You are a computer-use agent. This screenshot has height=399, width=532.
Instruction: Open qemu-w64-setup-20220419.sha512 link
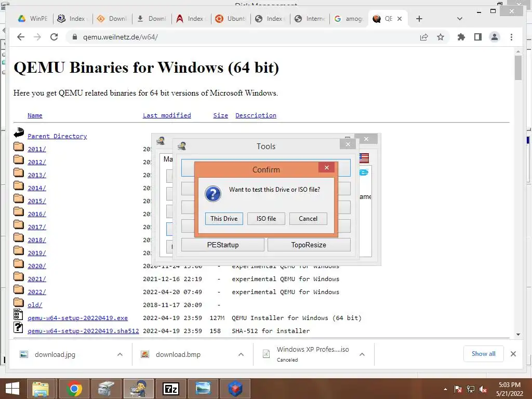pyautogui.click(x=83, y=331)
